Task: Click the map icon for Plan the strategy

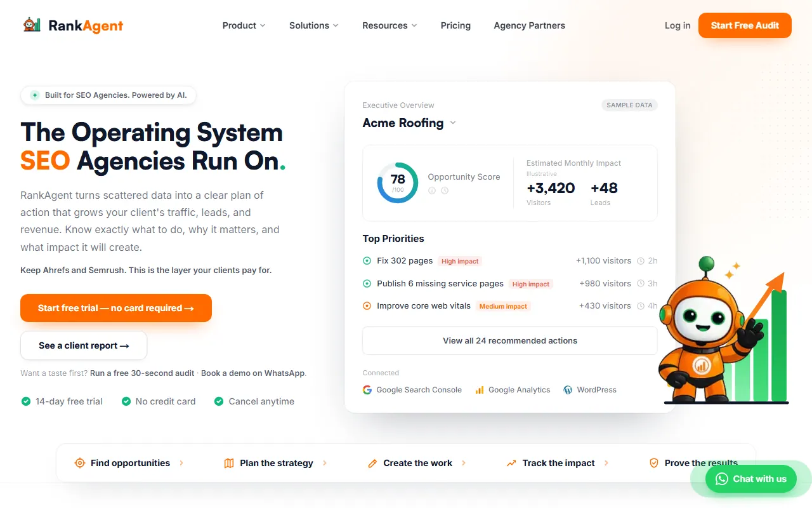Action: click(229, 463)
